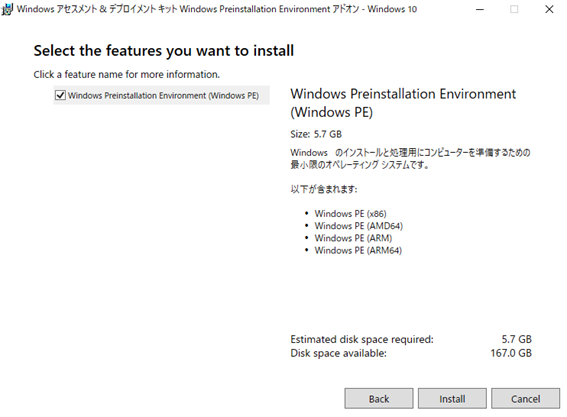Click the Install button

tap(452, 399)
